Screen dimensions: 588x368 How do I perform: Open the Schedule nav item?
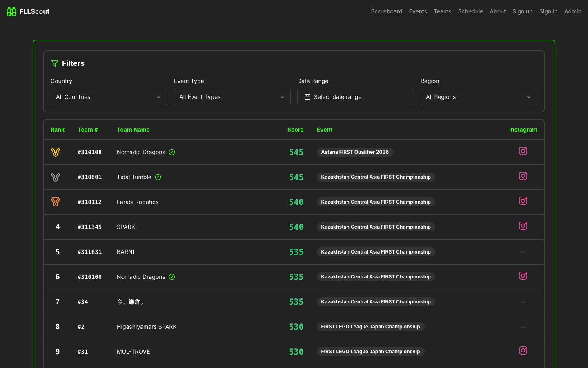(470, 11)
